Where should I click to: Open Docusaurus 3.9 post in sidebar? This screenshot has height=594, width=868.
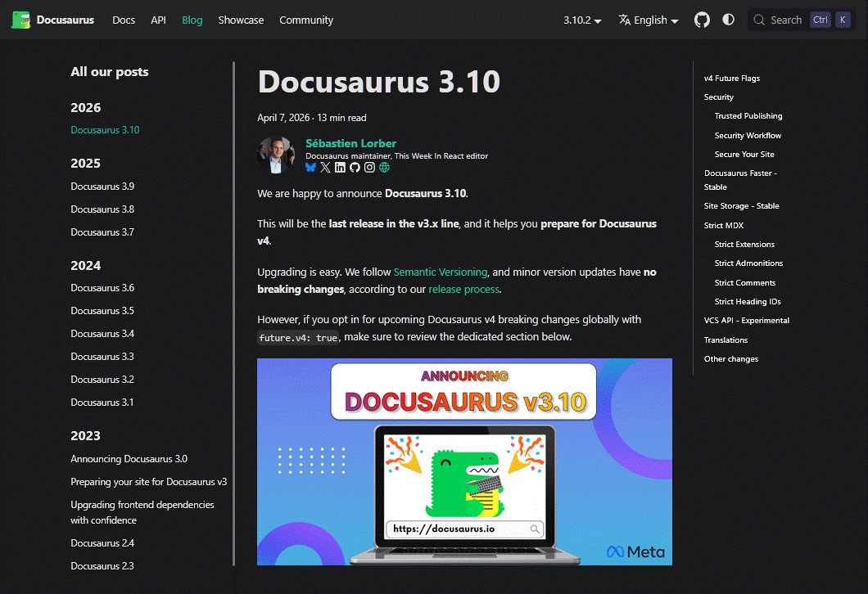[x=102, y=187]
